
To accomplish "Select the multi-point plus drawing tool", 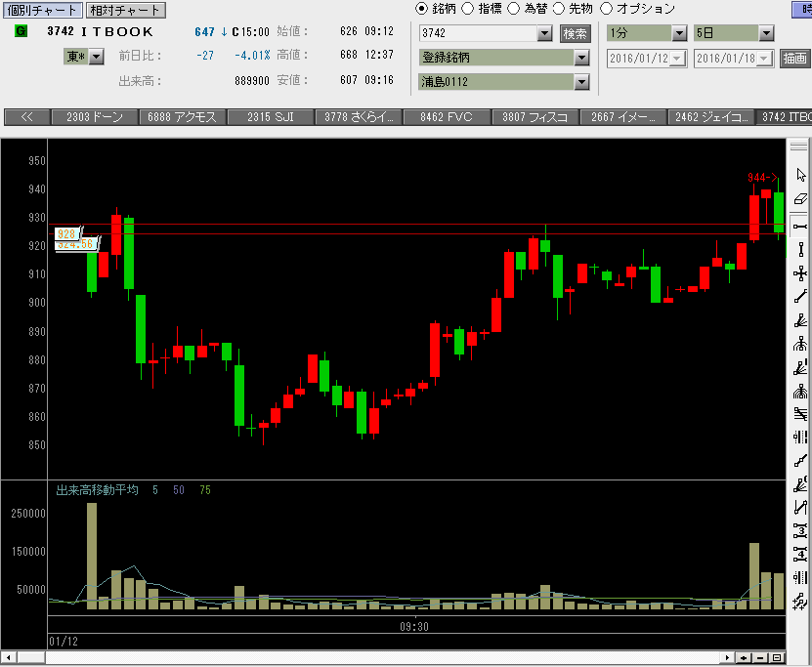I will (x=800, y=602).
